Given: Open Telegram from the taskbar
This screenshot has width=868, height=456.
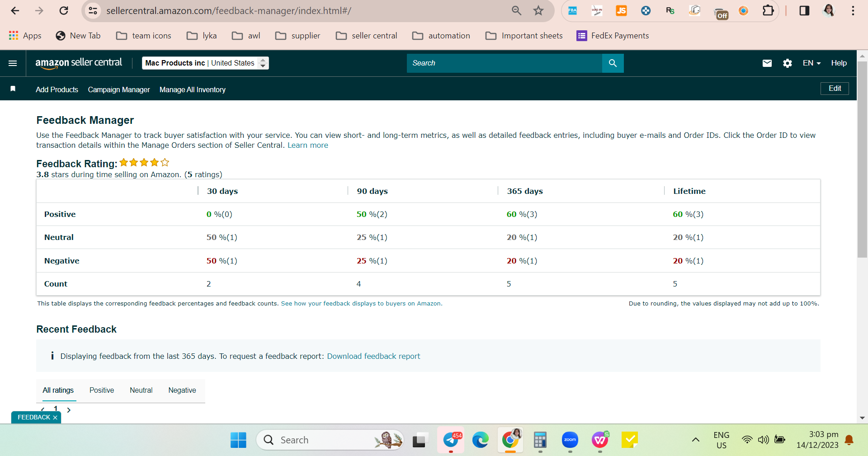Looking at the screenshot, I should click(451, 440).
